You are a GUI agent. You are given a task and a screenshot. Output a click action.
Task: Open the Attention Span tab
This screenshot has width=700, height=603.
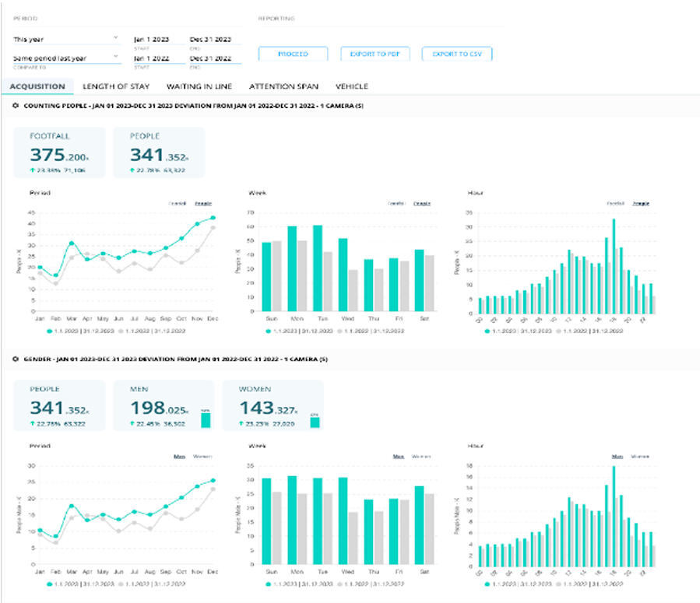[x=284, y=86]
